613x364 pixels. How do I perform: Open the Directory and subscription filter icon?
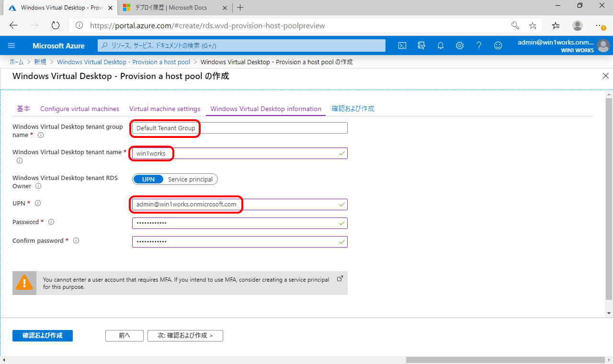click(421, 45)
